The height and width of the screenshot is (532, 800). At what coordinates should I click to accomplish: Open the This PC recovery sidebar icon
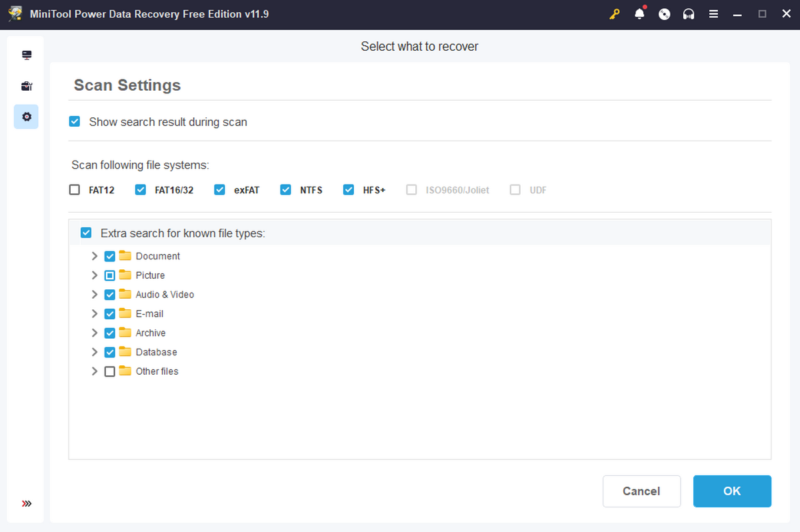coord(27,55)
